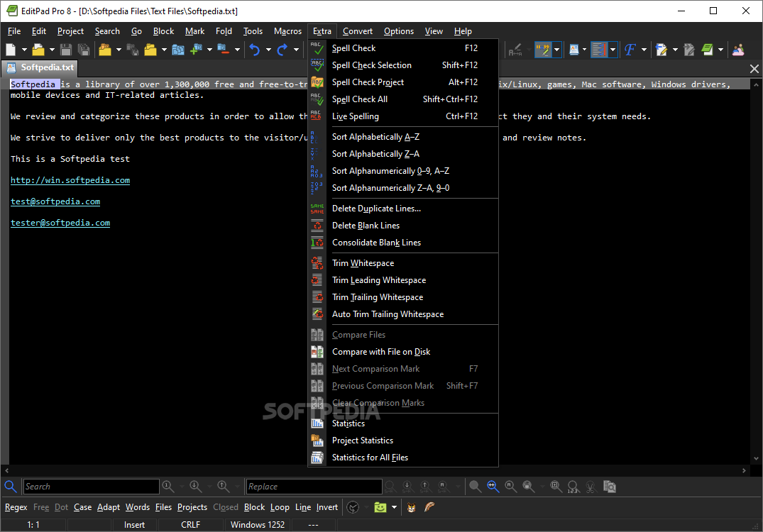Click the Statistics chart icon in menu
The width and height of the screenshot is (763, 532).
(317, 423)
